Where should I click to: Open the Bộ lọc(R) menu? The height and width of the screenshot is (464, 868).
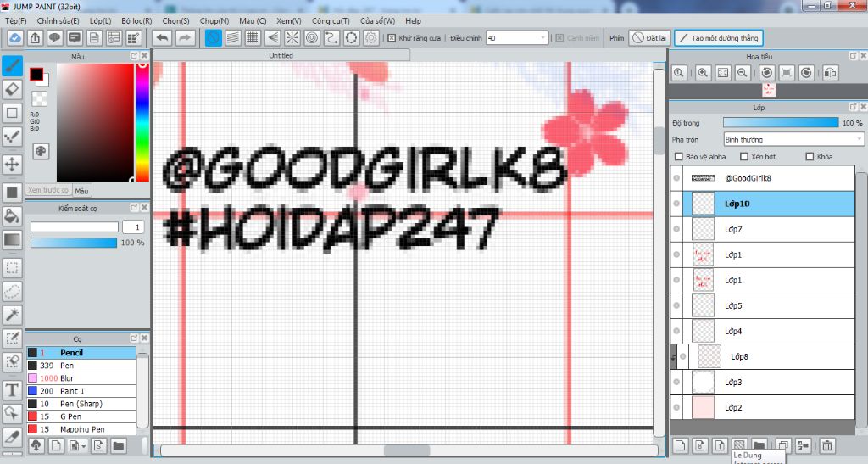click(136, 21)
